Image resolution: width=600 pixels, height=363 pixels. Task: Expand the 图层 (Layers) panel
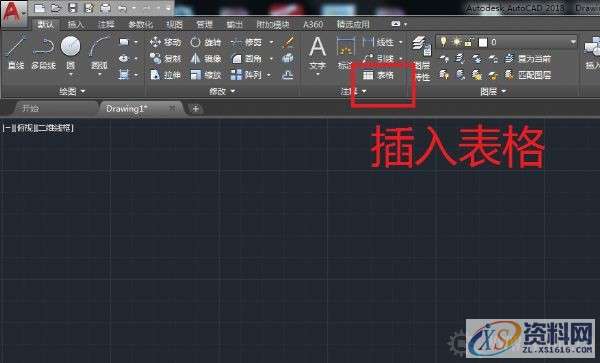click(494, 91)
